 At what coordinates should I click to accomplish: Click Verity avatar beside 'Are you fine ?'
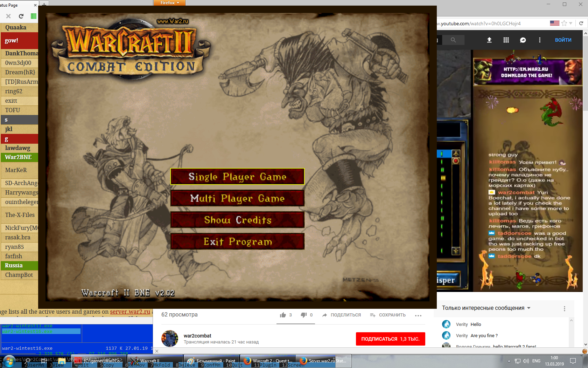coord(446,335)
